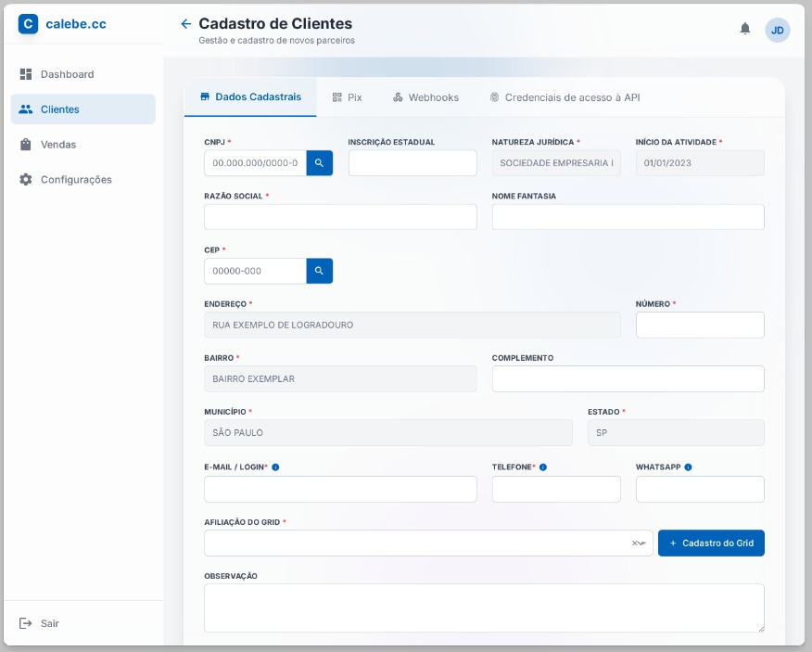This screenshot has height=652, width=812.
Task: Open Configurações in the sidebar
Action: click(x=75, y=180)
